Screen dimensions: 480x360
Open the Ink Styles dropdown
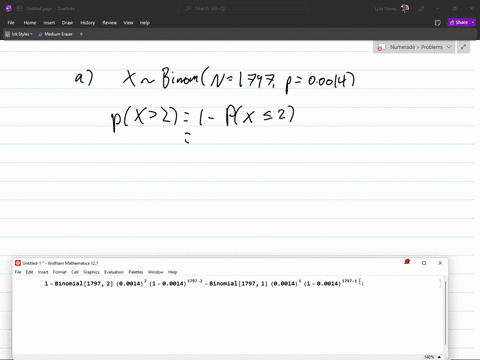click(19, 34)
